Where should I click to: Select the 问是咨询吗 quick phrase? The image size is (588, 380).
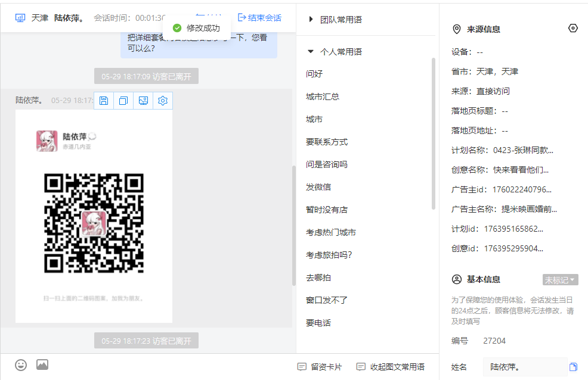pos(327,164)
